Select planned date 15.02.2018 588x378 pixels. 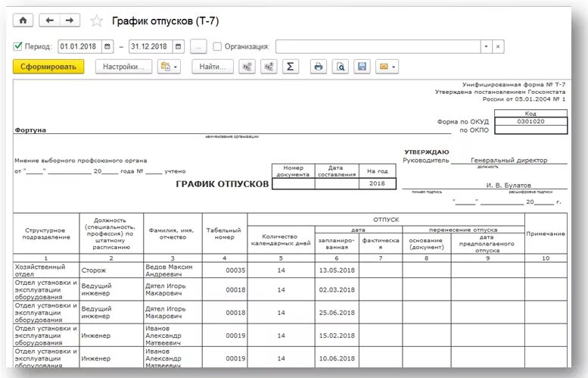337,336
